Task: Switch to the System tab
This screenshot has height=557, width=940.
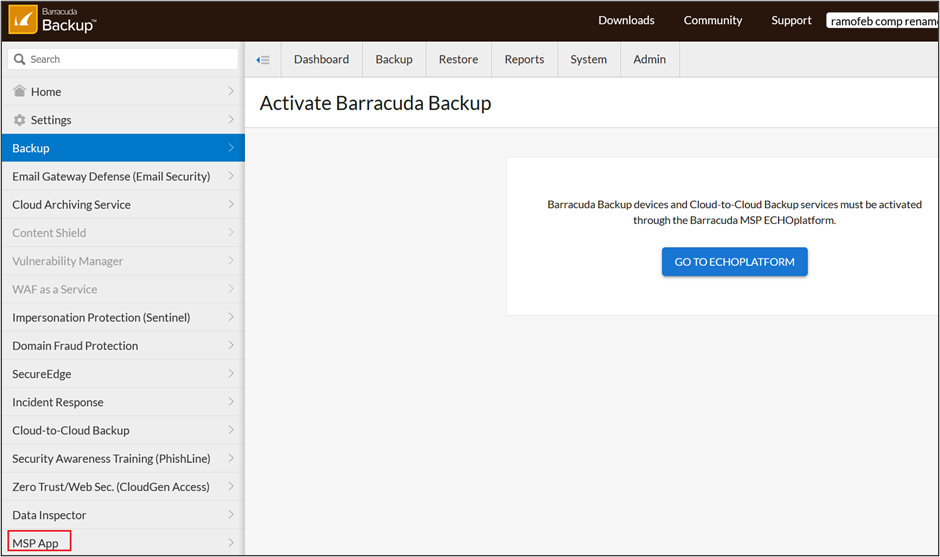Action: tap(589, 59)
